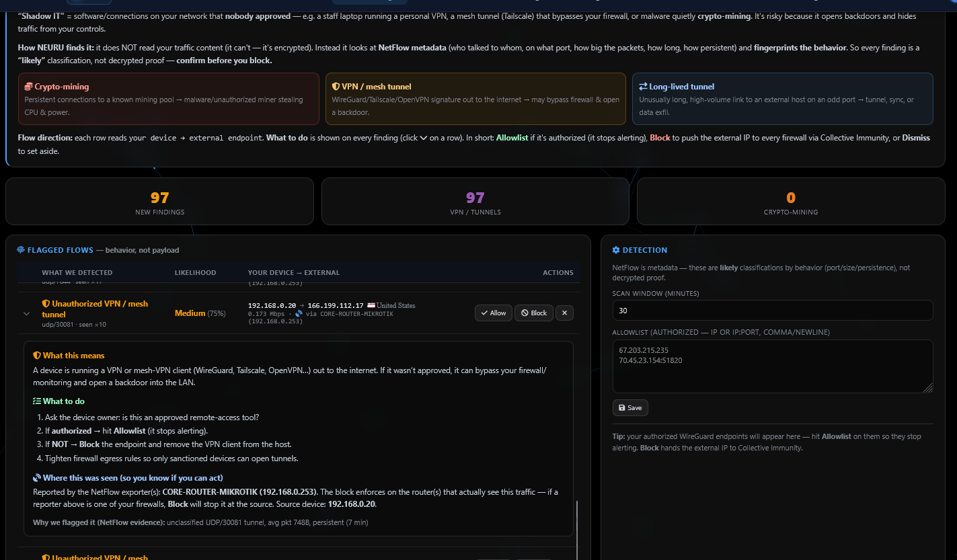Viewport: 957px width, 560px height.
Task: Click the Scan Window minutes input field
Action: [x=773, y=311]
